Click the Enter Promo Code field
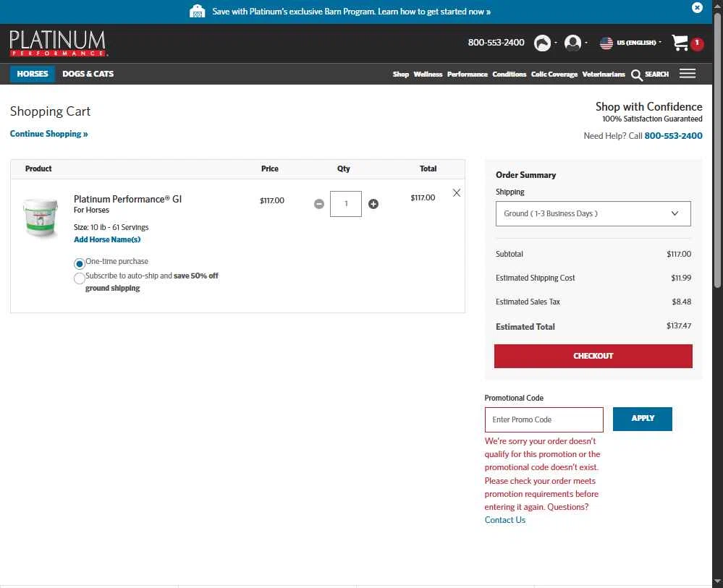Screen dimensions: 723x588 click(544, 419)
